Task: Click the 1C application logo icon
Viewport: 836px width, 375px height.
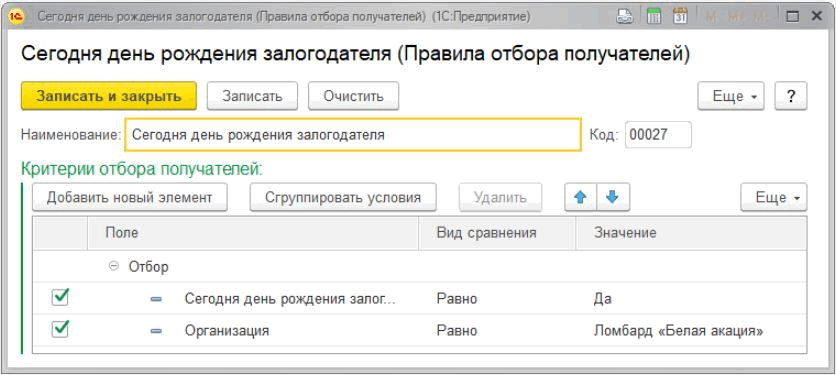Action: click(17, 17)
